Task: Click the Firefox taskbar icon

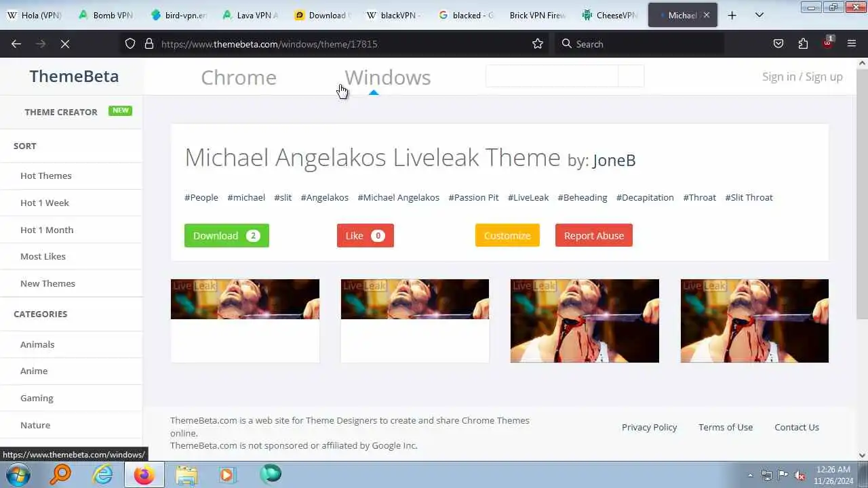Action: [144, 474]
